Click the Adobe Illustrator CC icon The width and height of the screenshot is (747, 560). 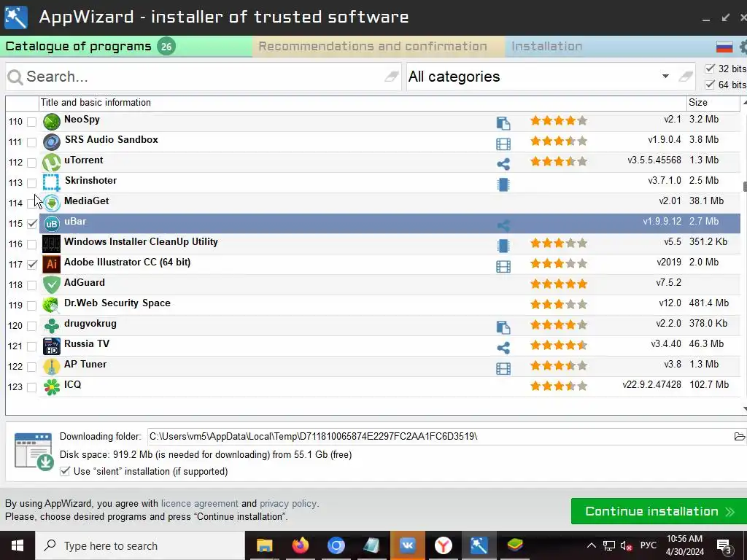pos(52,264)
